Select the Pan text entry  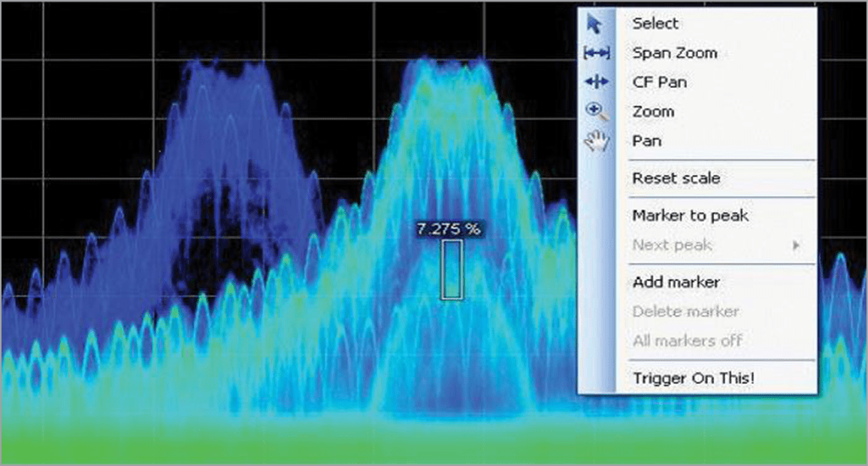pos(646,141)
